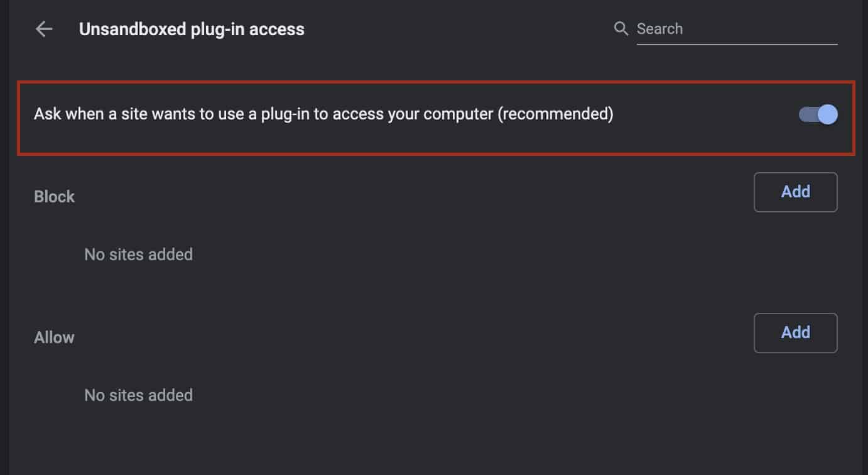This screenshot has width=868, height=475.
Task: Click the magnifying glass search icon
Action: 621,29
